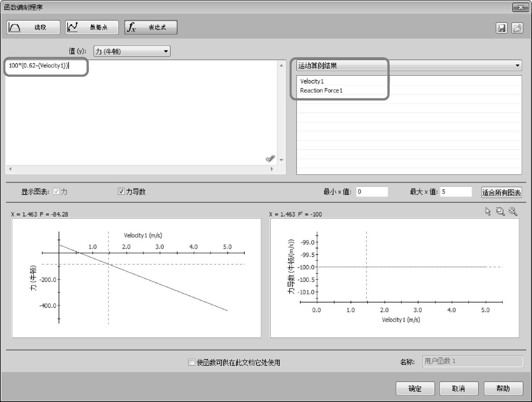Click the 帮助 button
The height and width of the screenshot is (402, 532).
(x=503, y=388)
